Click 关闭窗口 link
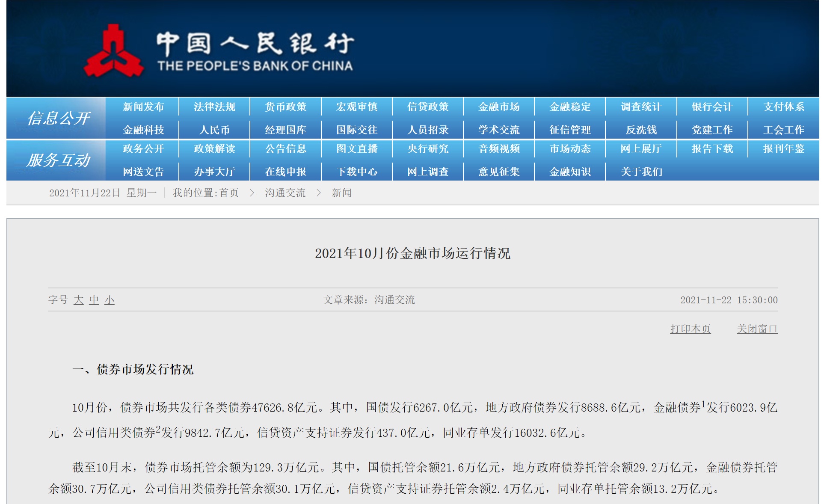This screenshot has width=824, height=504. pos(757,329)
